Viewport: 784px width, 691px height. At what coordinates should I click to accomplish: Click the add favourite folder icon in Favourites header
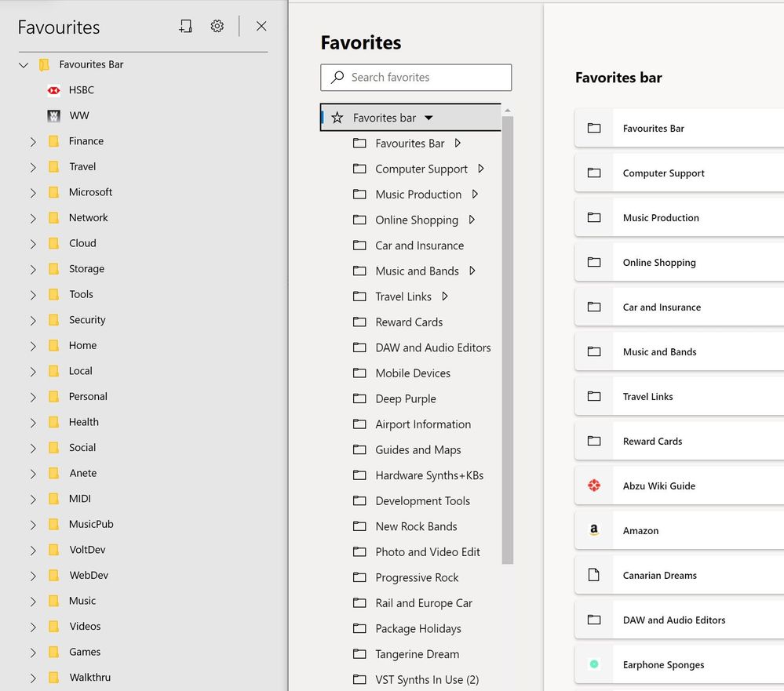point(185,26)
